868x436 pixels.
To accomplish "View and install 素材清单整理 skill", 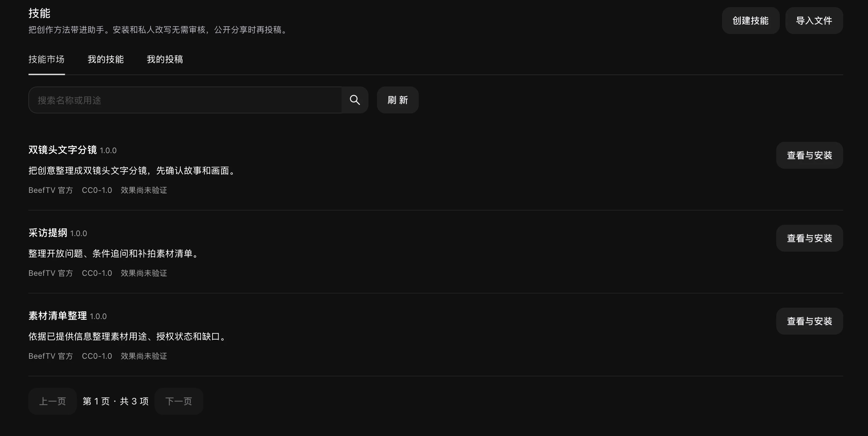I will (x=809, y=321).
